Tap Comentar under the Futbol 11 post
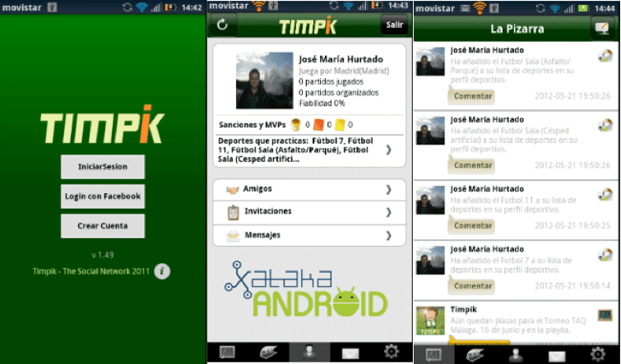The width and height of the screenshot is (621, 364). tap(471, 225)
